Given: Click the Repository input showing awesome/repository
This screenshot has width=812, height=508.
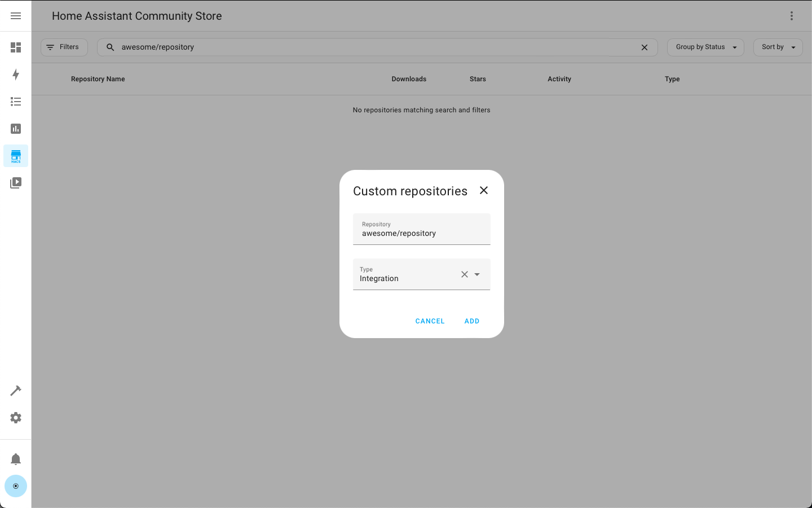Looking at the screenshot, I should [421, 233].
